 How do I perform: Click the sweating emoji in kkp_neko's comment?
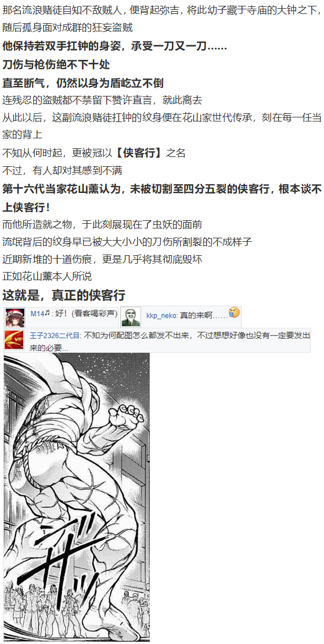pos(234,313)
